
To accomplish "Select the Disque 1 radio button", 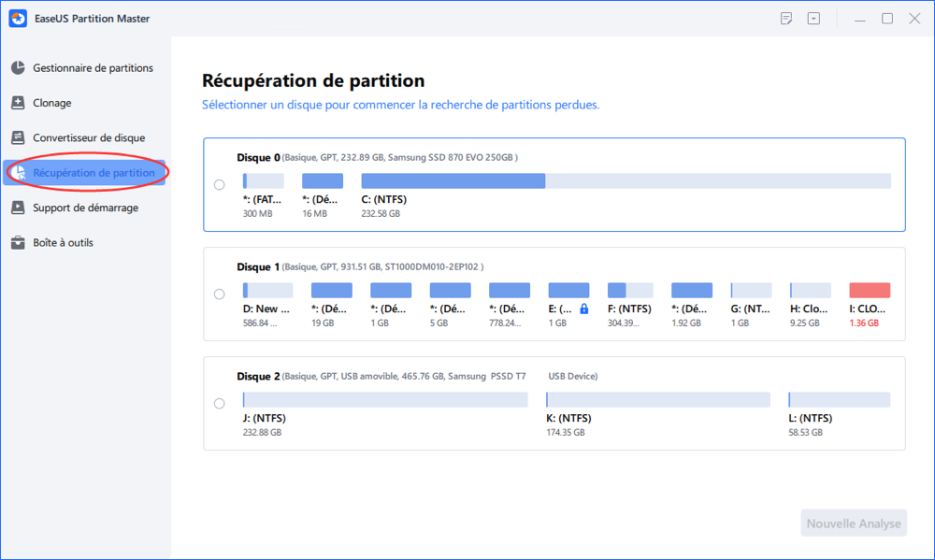I will [220, 294].
